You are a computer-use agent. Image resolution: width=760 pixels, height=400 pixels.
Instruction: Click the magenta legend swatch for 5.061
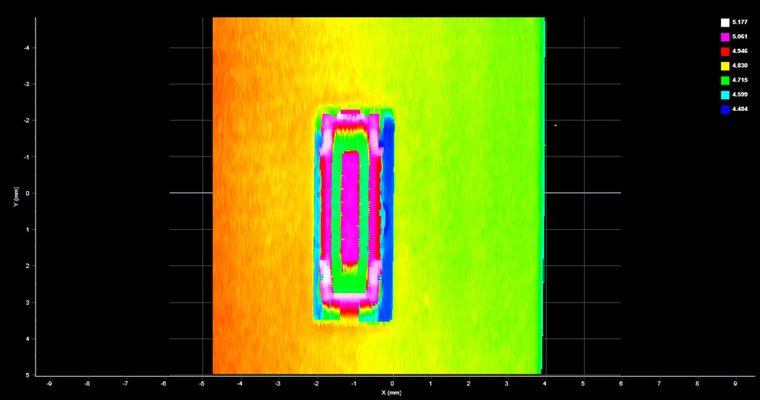tap(725, 37)
